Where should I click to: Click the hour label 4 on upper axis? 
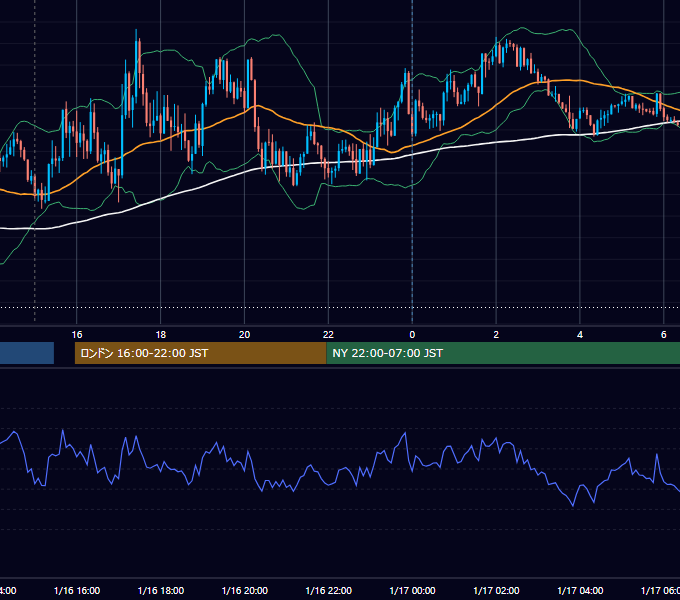point(580,335)
